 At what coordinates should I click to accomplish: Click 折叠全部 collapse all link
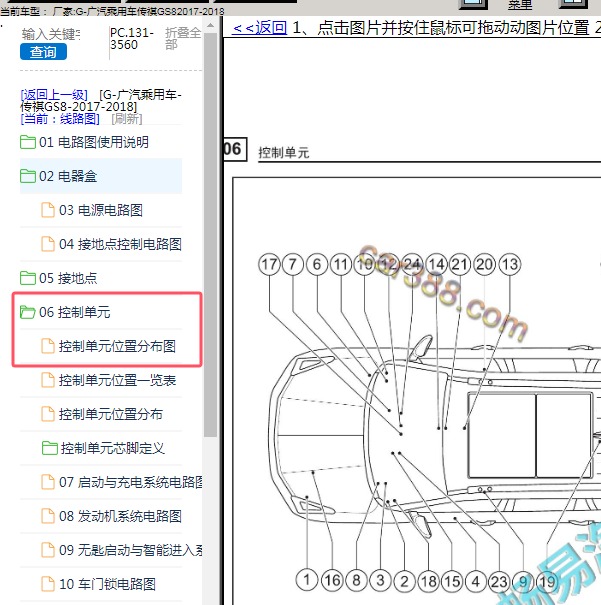183,39
